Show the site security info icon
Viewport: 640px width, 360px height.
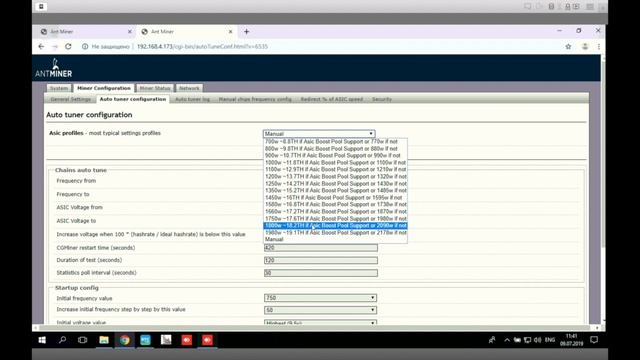[x=85, y=47]
